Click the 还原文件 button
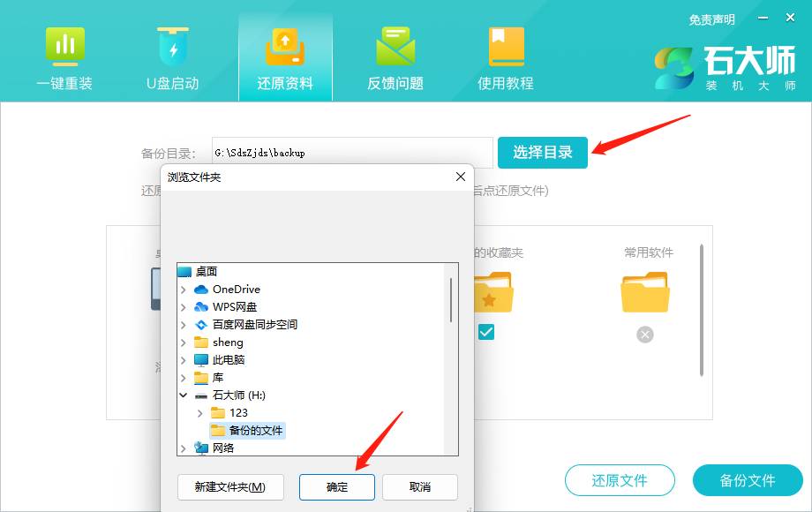Screen dimensions: 812x512 (x=620, y=480)
